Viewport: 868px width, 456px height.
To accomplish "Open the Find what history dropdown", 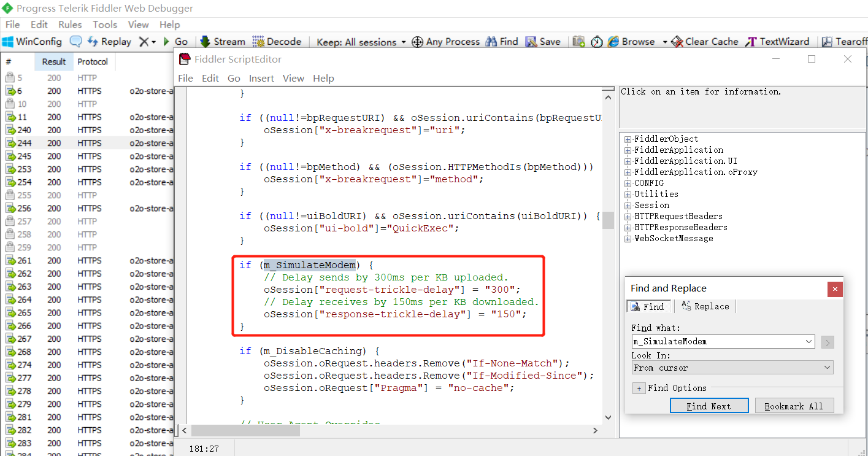I will [x=808, y=341].
